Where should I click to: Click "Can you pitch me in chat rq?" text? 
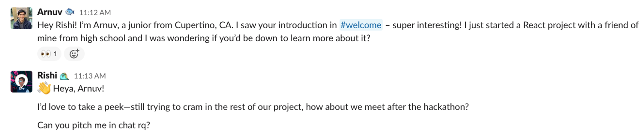click(x=94, y=125)
